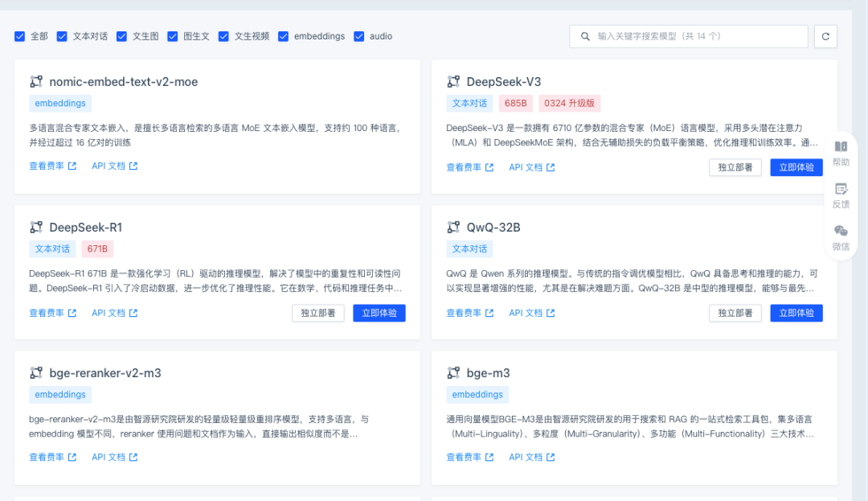Click the QwQ-32B model title
868x501 pixels.
493,228
